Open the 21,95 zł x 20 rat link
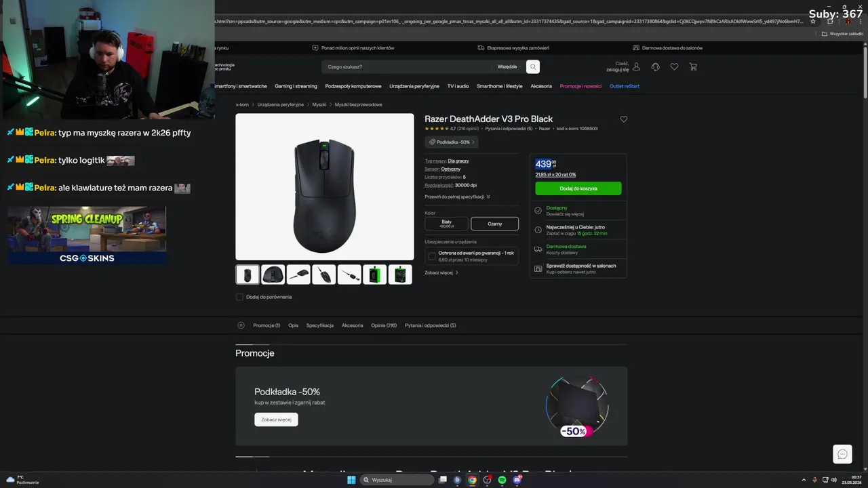 [x=555, y=175]
